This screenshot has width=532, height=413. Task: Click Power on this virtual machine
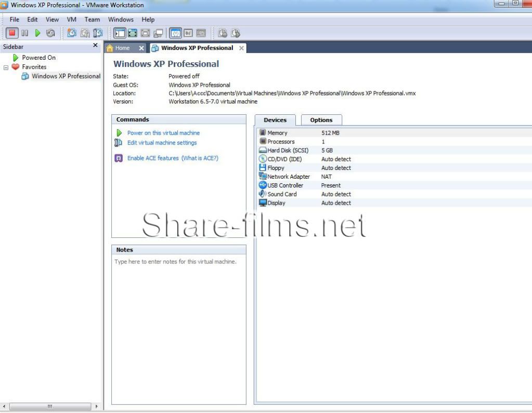pos(163,133)
